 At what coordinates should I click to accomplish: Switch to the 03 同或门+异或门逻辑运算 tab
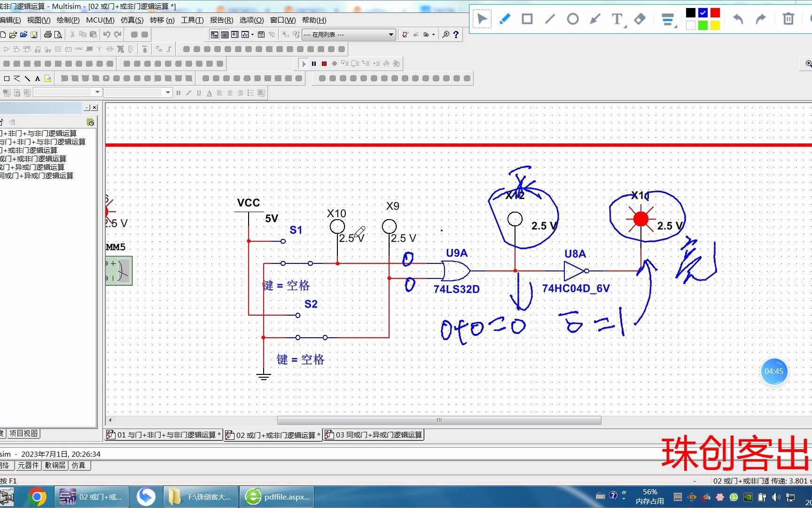click(x=374, y=435)
